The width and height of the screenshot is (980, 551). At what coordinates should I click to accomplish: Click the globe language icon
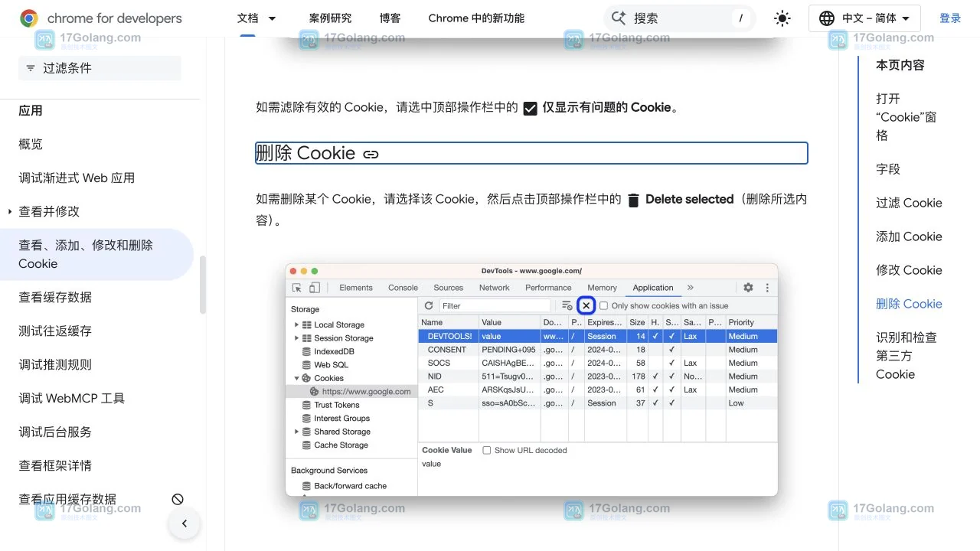827,18
